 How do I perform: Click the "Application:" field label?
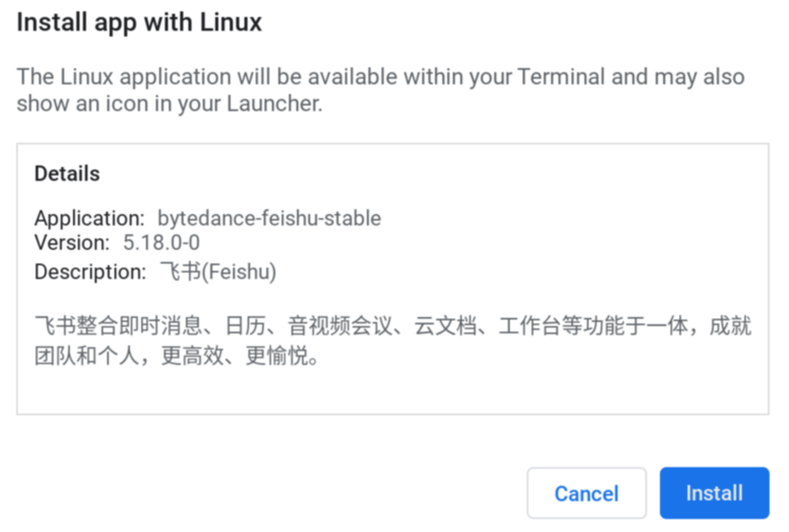[88, 218]
